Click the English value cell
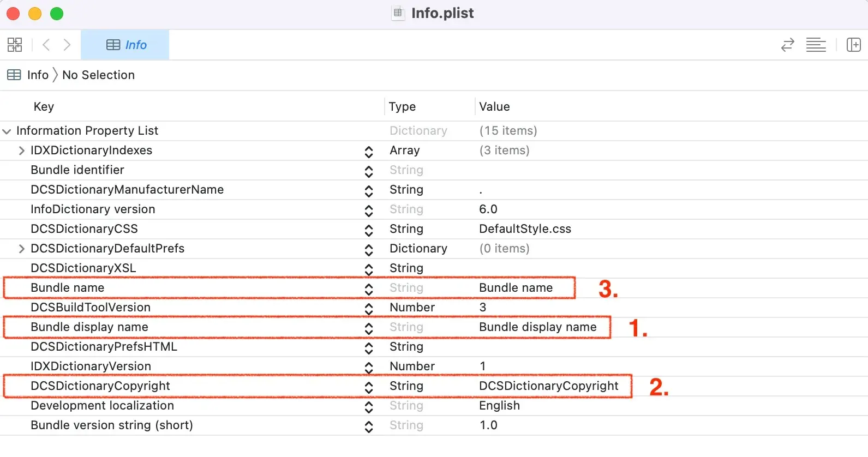The height and width of the screenshot is (457, 868). pyautogui.click(x=499, y=406)
